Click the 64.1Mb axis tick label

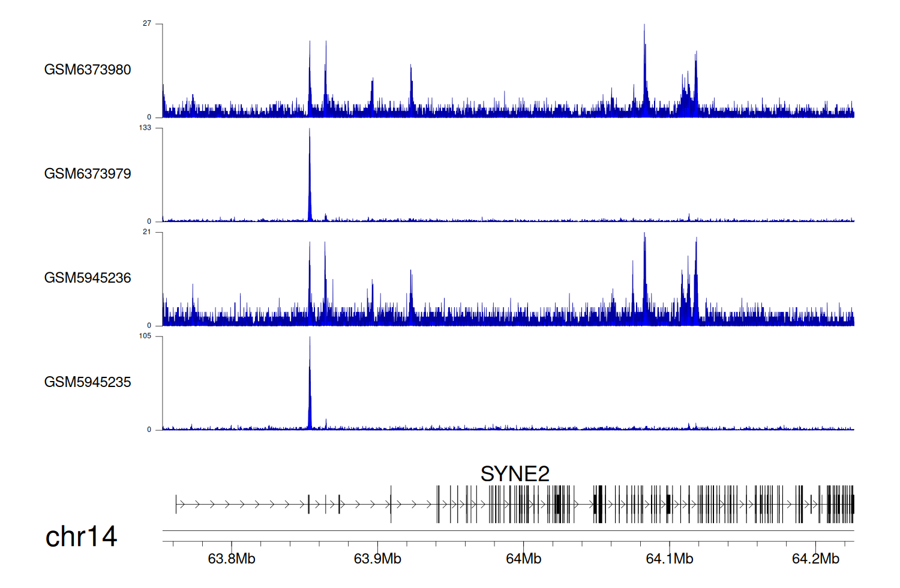[670, 559]
